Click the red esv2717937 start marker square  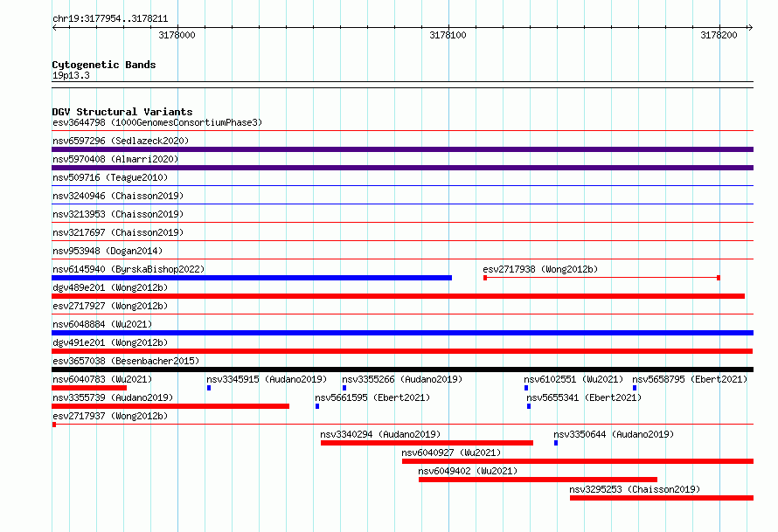click(x=54, y=425)
